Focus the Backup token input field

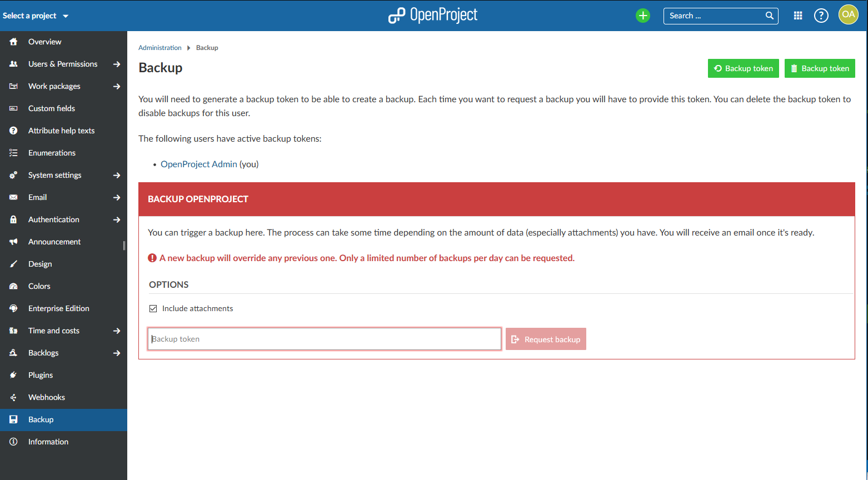(325, 339)
